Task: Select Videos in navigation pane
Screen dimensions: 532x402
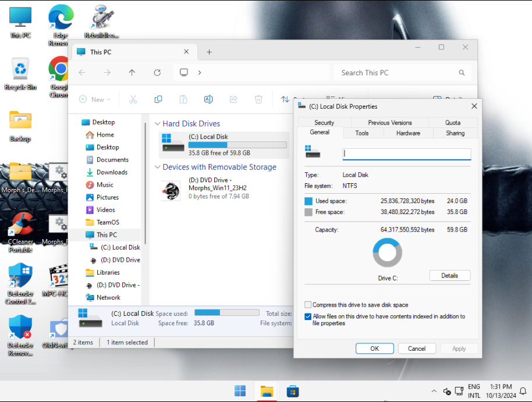Action: click(105, 210)
